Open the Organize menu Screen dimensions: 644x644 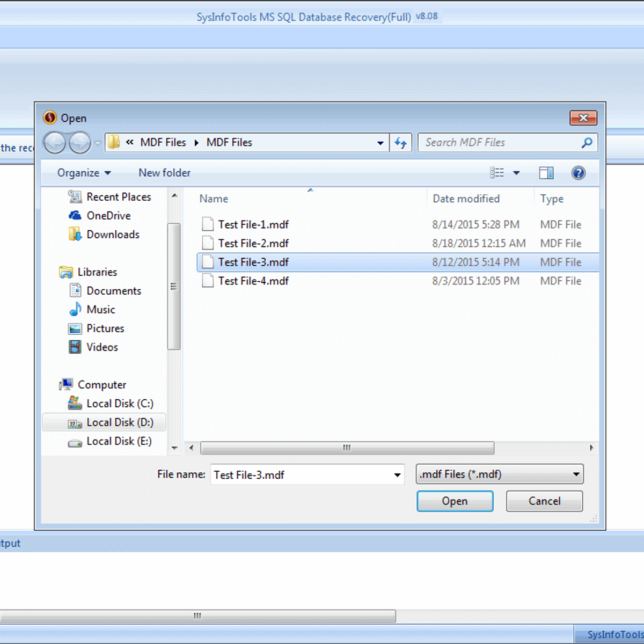click(x=84, y=173)
